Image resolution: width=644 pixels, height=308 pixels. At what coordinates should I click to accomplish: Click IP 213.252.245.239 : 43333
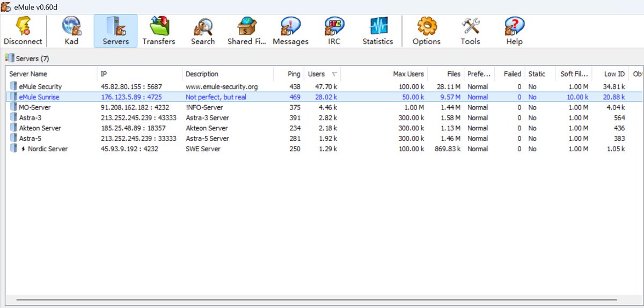139,118
